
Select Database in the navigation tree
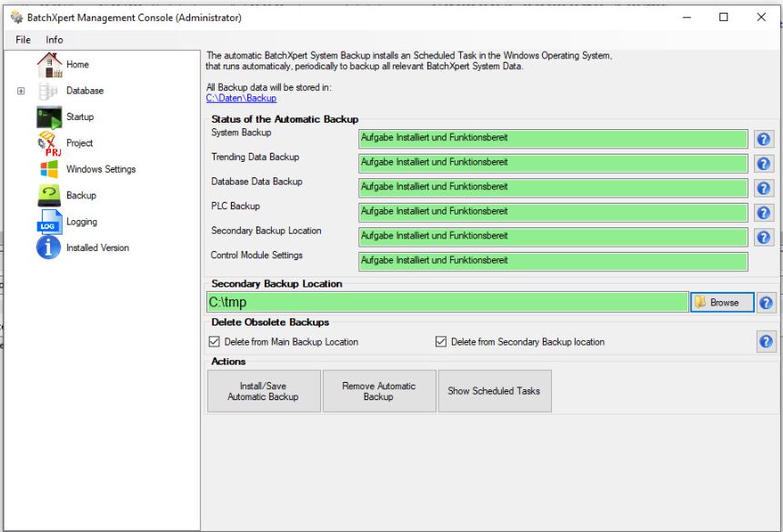85,91
